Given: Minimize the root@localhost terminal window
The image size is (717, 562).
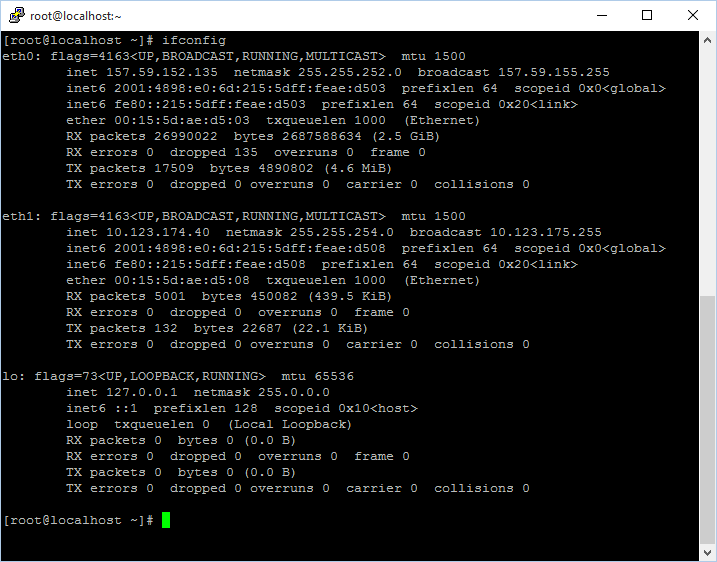Looking at the screenshot, I should (602, 16).
